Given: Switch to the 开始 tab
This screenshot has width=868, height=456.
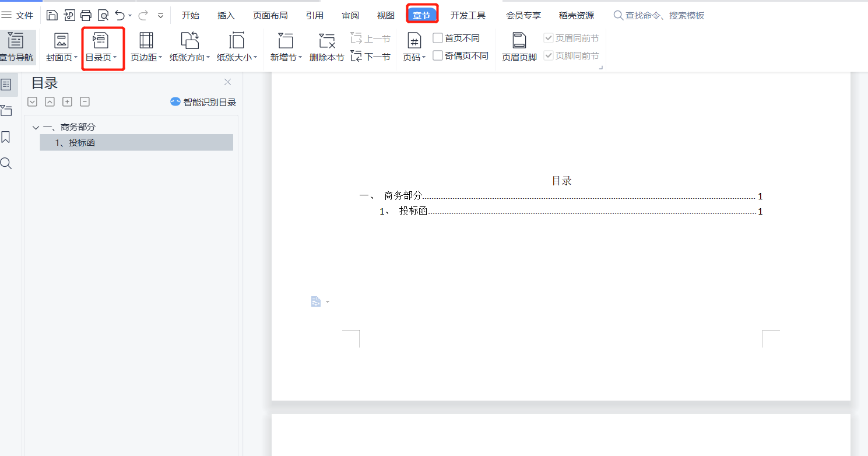Looking at the screenshot, I should (x=191, y=16).
